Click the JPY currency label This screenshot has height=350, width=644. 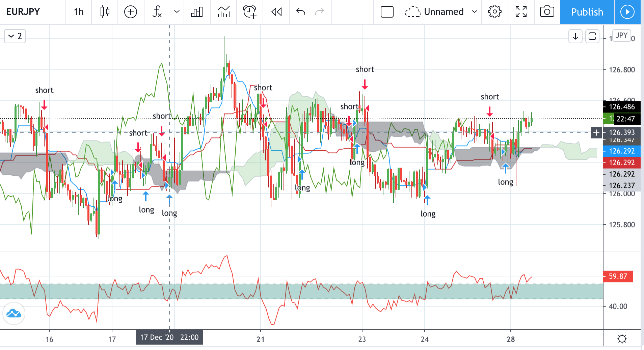point(621,35)
